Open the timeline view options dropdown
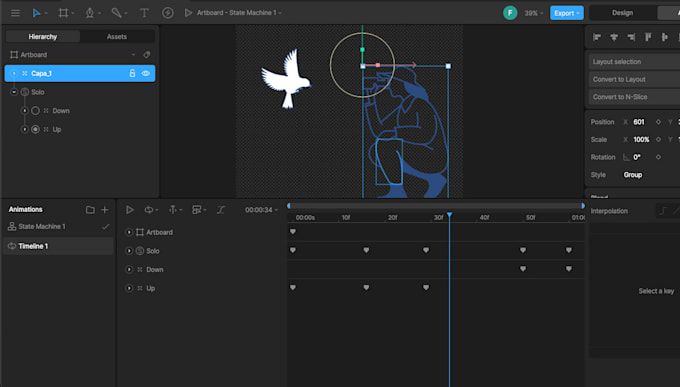 (199, 210)
